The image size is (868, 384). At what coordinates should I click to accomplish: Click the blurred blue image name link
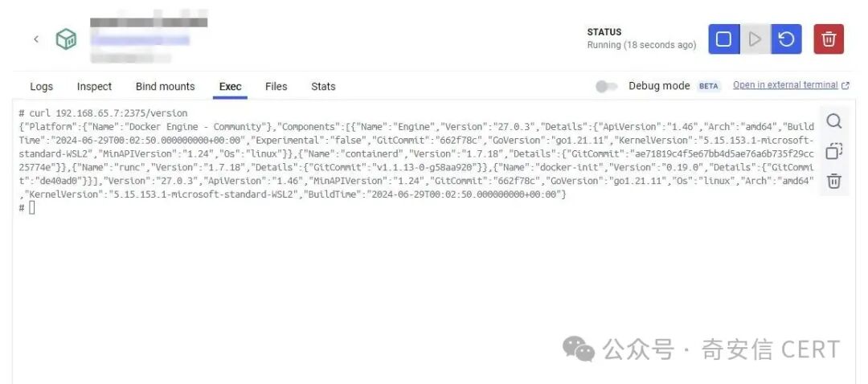point(141,40)
